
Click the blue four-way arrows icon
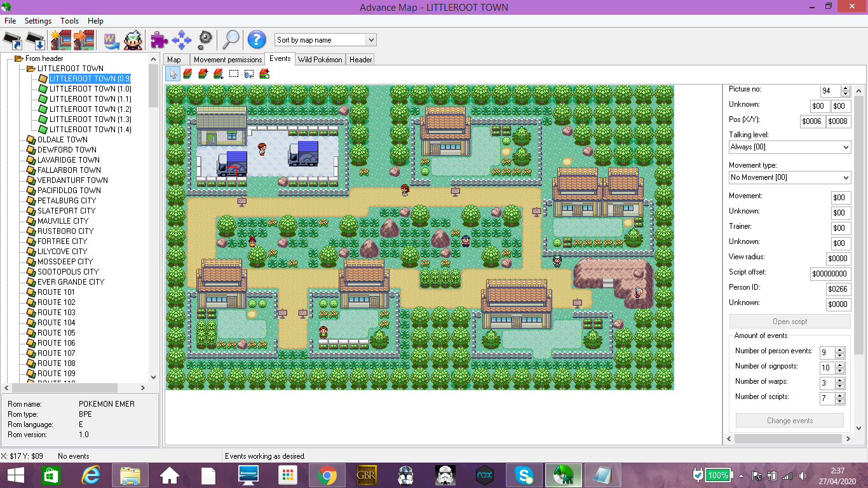click(182, 40)
